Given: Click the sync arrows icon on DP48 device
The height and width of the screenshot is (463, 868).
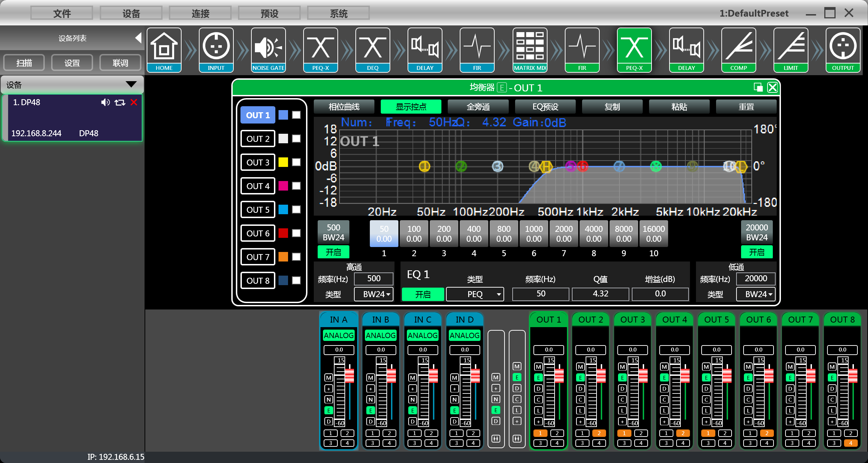Looking at the screenshot, I should coord(120,102).
